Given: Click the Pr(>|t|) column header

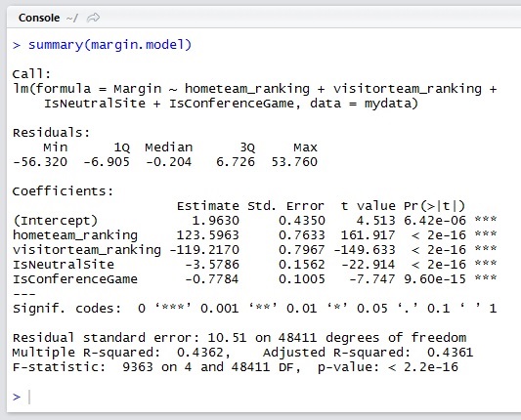Looking at the screenshot, I should click(x=434, y=206).
